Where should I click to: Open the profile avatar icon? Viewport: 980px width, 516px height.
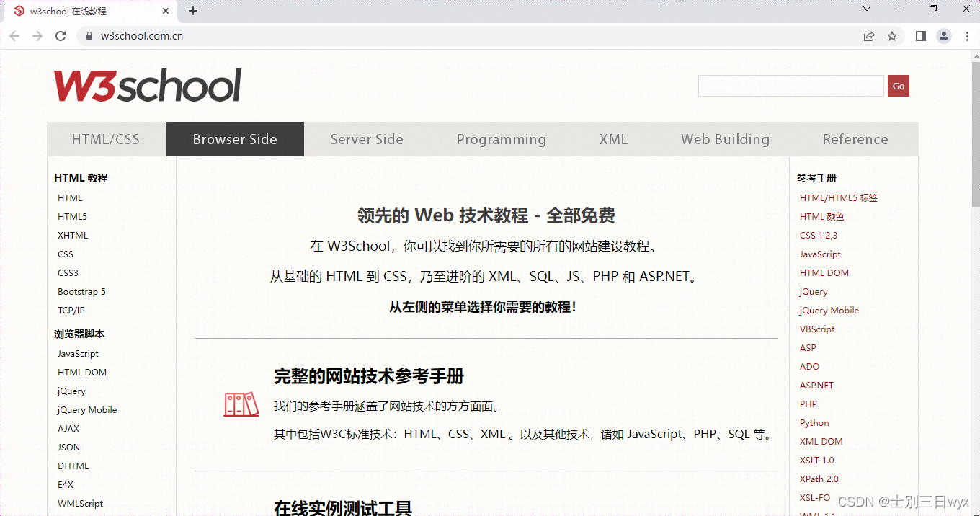pyautogui.click(x=944, y=36)
